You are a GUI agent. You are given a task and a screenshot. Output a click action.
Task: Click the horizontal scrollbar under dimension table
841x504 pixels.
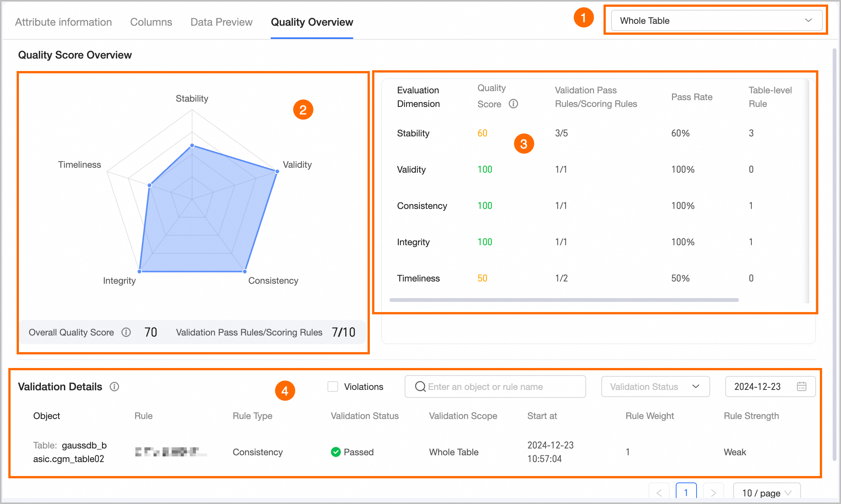tap(563, 300)
